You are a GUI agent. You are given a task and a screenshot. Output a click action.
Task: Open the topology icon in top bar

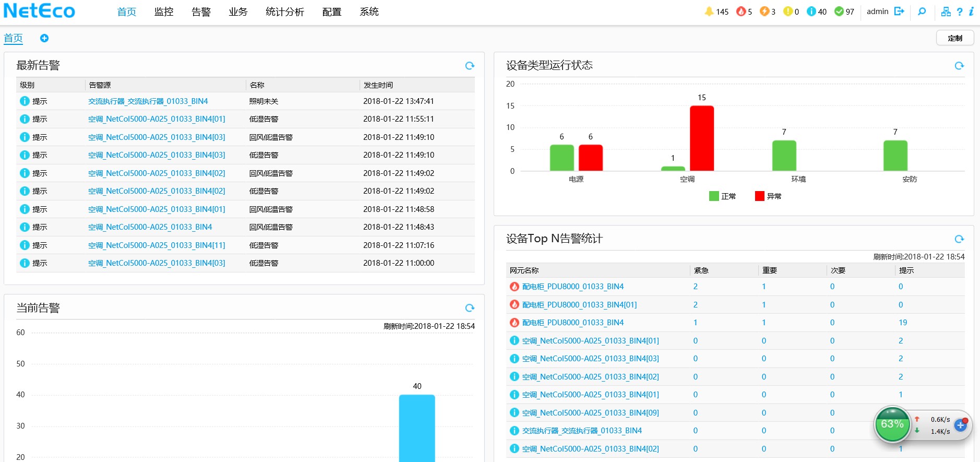click(x=946, y=11)
